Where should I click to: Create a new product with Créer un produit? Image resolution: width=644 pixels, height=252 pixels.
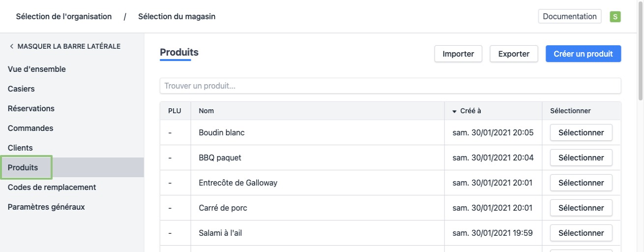click(583, 54)
